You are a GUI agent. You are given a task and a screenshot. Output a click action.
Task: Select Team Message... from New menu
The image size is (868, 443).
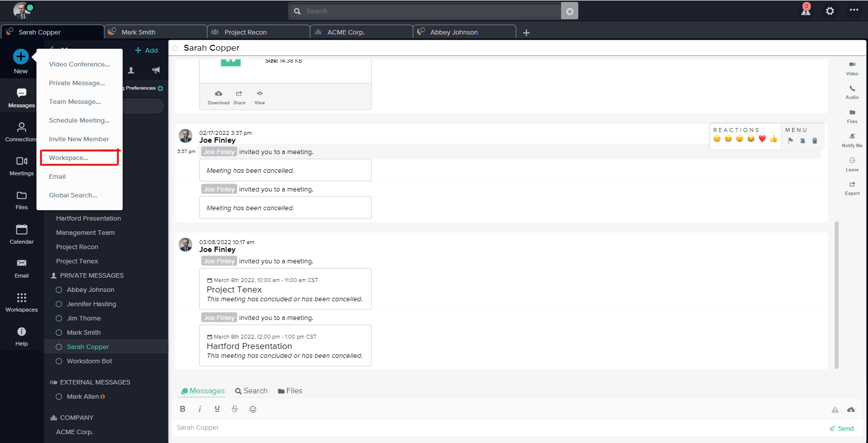[75, 101]
